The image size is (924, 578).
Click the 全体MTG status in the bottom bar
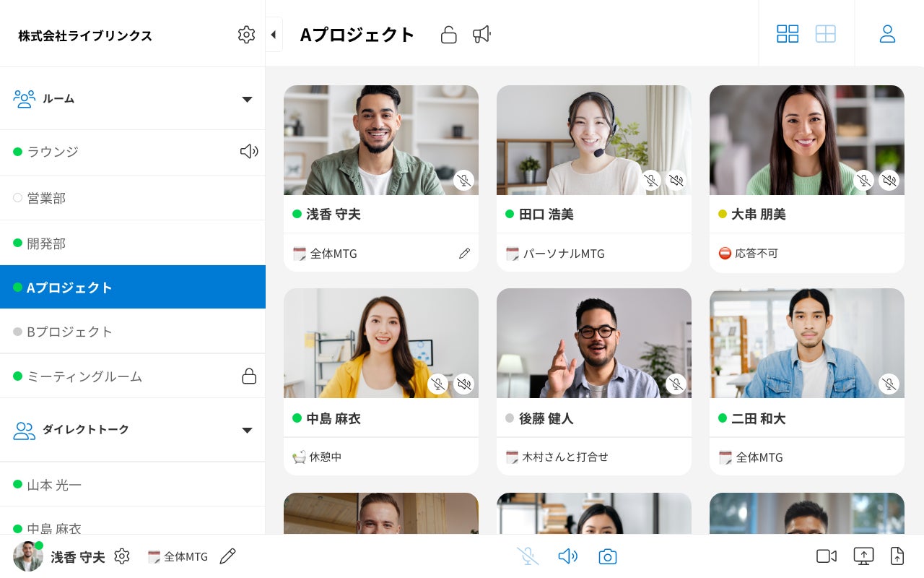click(x=186, y=556)
